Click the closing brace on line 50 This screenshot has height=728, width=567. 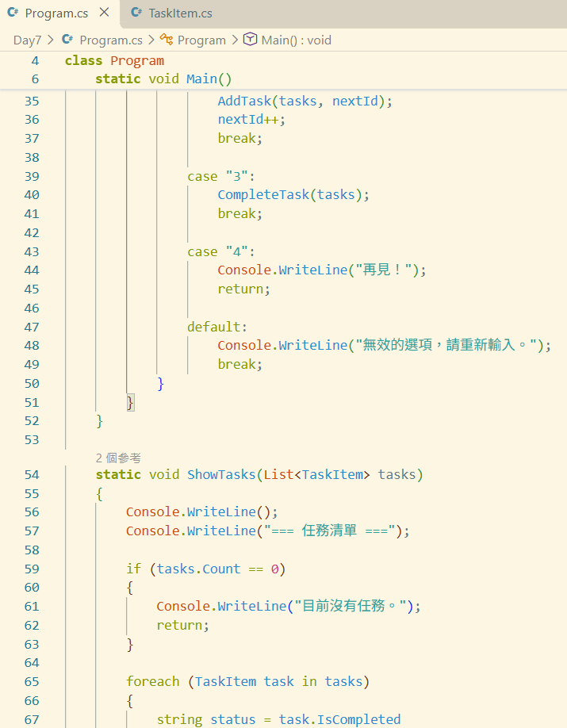click(x=161, y=384)
